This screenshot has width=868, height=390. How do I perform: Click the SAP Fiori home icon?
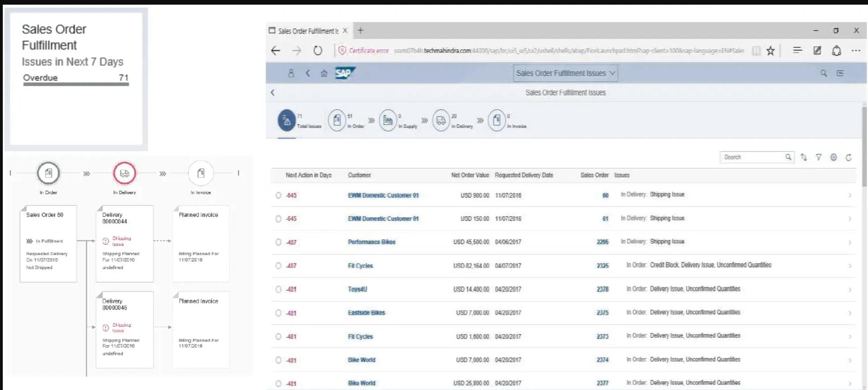point(324,73)
